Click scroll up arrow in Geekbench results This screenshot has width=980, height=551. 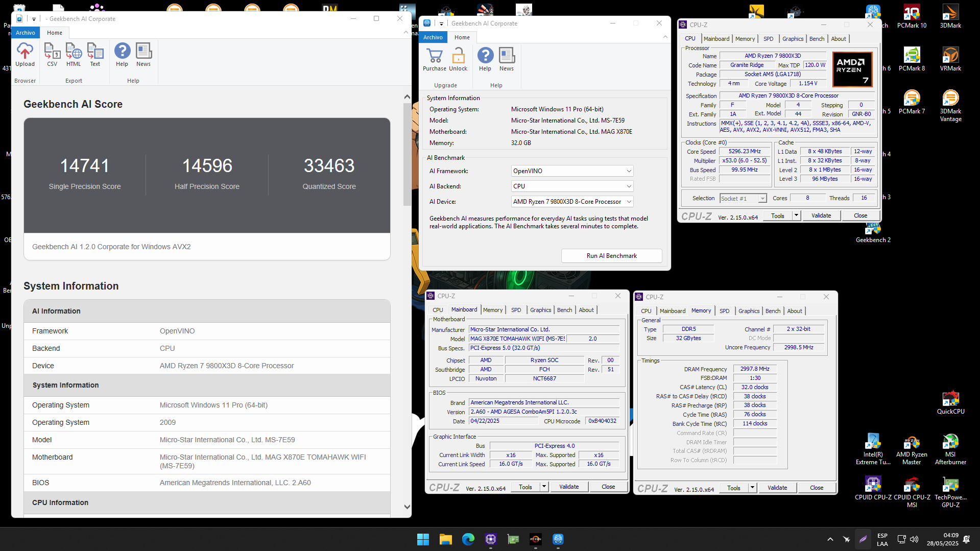tap(407, 97)
